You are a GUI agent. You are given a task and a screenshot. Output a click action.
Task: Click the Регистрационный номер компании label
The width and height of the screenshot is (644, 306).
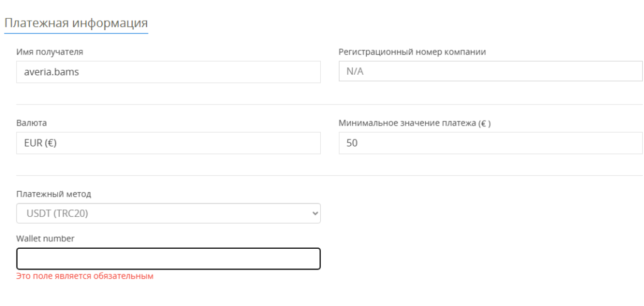pos(413,52)
